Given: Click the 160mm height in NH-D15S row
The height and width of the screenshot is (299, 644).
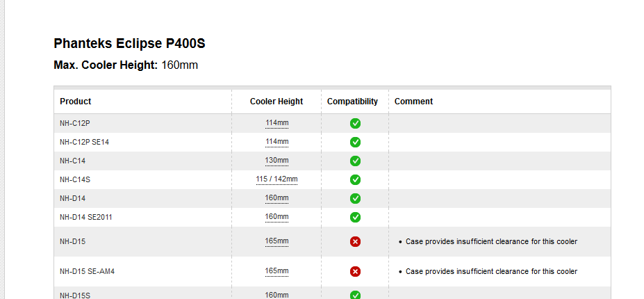Looking at the screenshot, I should [276, 295].
